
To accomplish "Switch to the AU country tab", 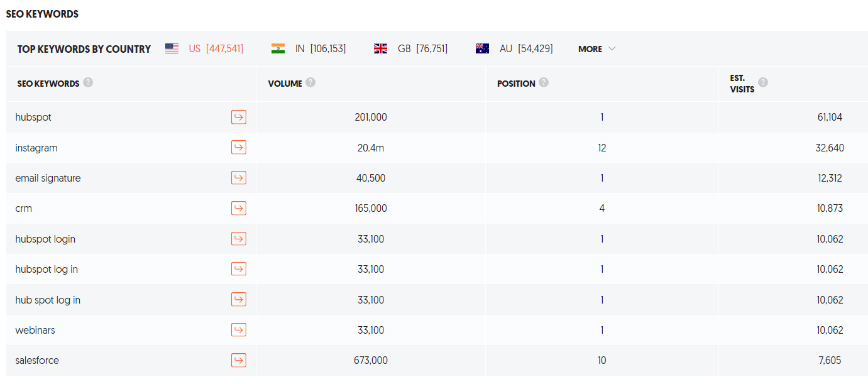I will [x=514, y=49].
